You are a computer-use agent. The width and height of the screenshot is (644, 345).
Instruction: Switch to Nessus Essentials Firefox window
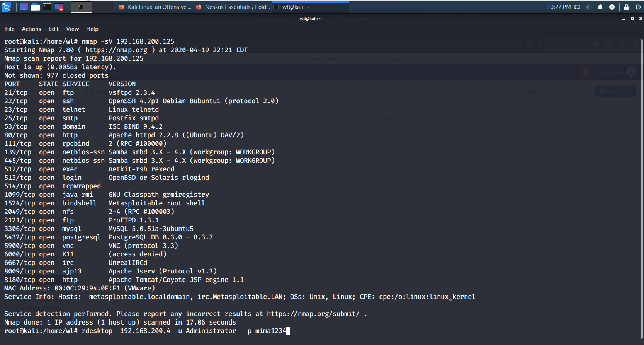pyautogui.click(x=233, y=7)
